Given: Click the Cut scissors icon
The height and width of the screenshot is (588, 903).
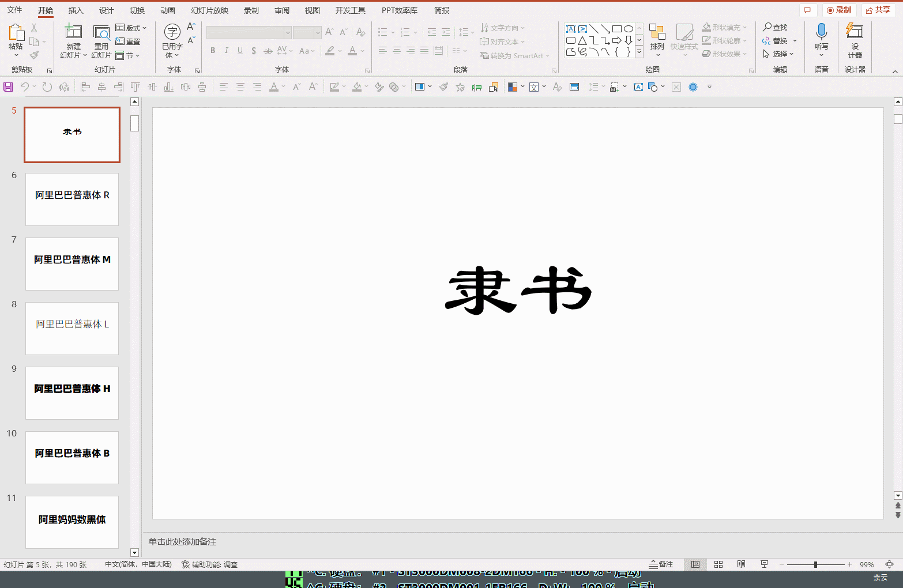Looking at the screenshot, I should [34, 28].
